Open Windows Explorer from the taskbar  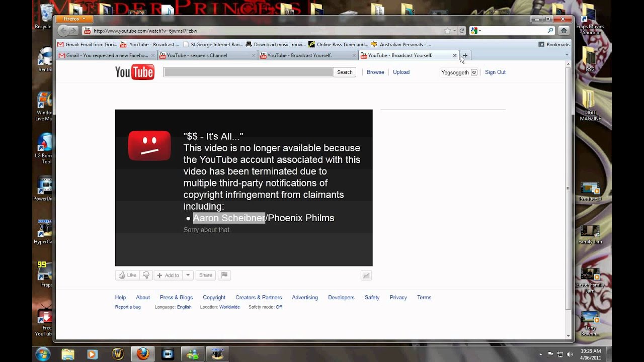pos(68,354)
